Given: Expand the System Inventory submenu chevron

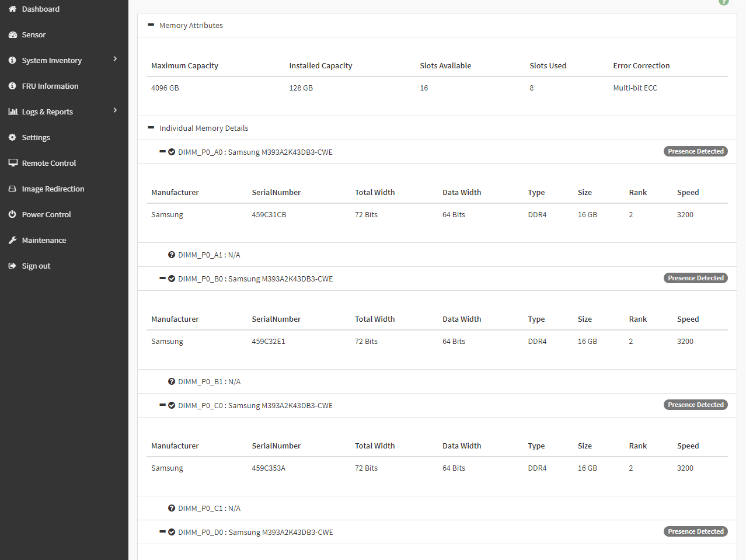Looking at the screenshot, I should [115, 59].
